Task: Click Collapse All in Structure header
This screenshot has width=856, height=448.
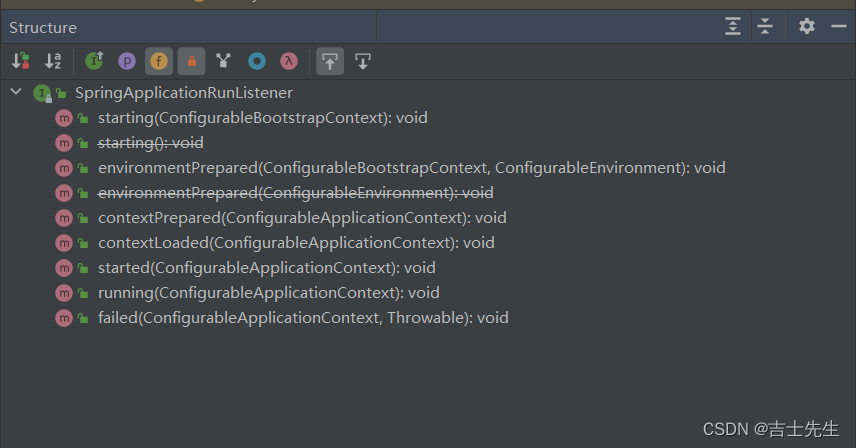Action: tap(765, 26)
